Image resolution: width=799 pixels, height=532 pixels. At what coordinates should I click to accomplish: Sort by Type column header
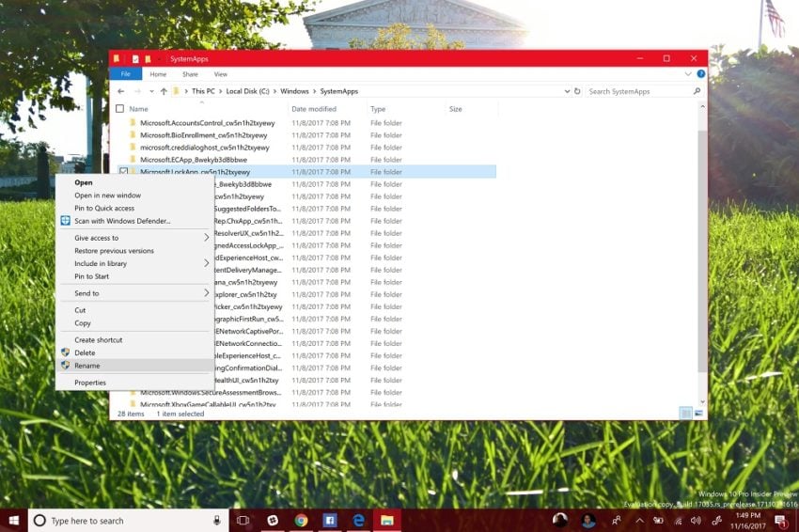pos(378,109)
